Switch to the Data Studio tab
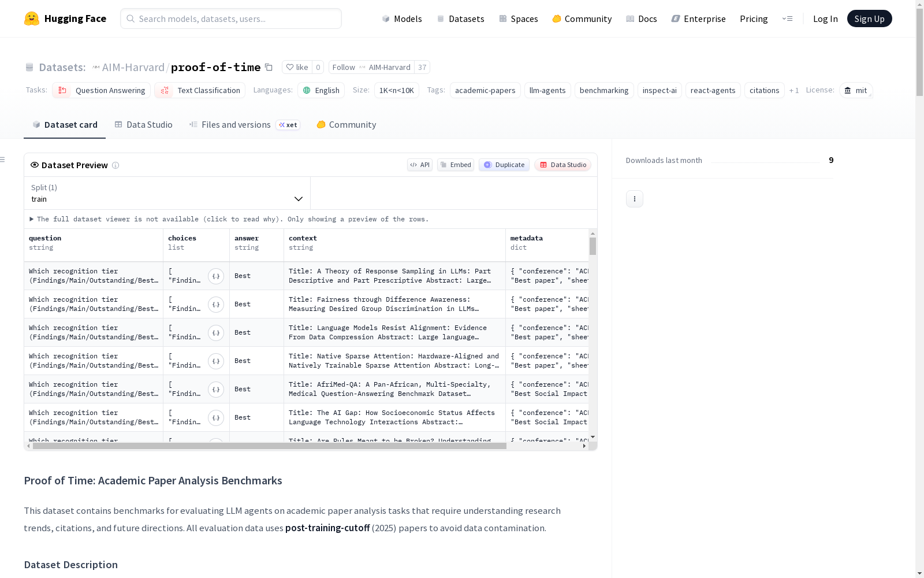Viewport: 924px width, 578px height. (144, 125)
